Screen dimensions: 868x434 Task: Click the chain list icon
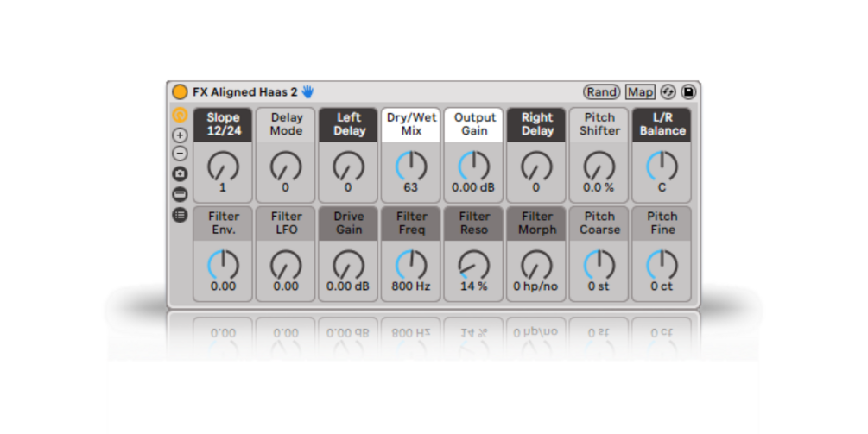coord(180,215)
